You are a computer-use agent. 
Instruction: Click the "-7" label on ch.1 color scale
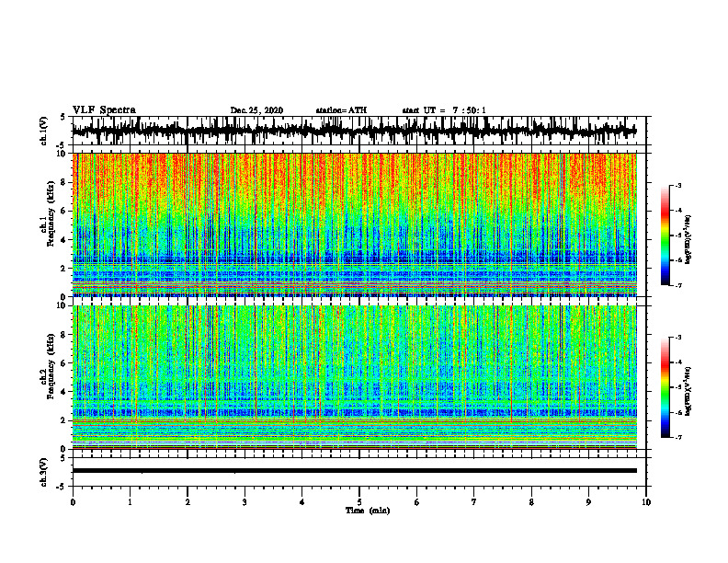pyautogui.click(x=678, y=285)
